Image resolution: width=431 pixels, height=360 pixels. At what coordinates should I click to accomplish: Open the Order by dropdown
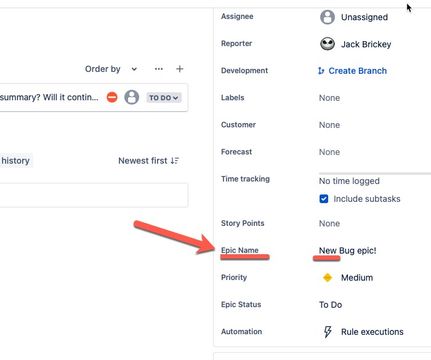pos(111,69)
